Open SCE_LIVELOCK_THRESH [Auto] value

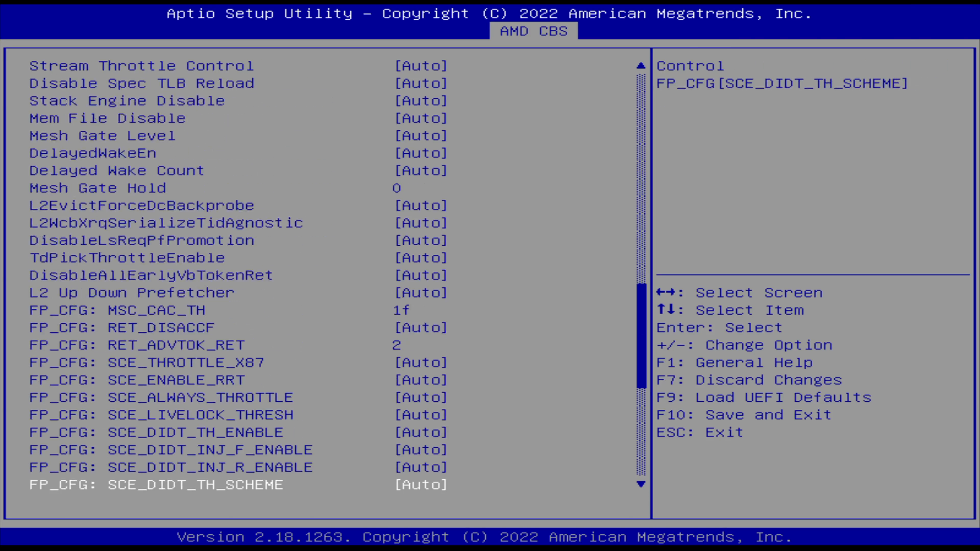pyautogui.click(x=421, y=416)
